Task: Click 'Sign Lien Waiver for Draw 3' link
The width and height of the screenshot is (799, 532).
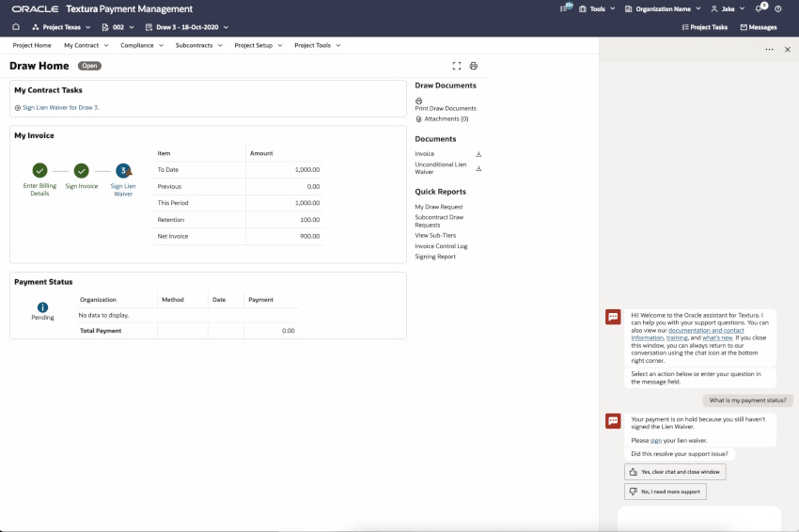Action: (x=60, y=107)
